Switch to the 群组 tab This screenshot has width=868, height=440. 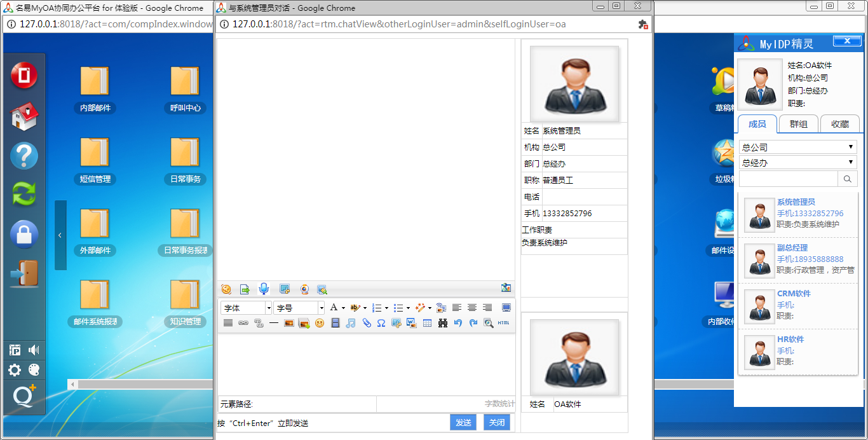(798, 124)
